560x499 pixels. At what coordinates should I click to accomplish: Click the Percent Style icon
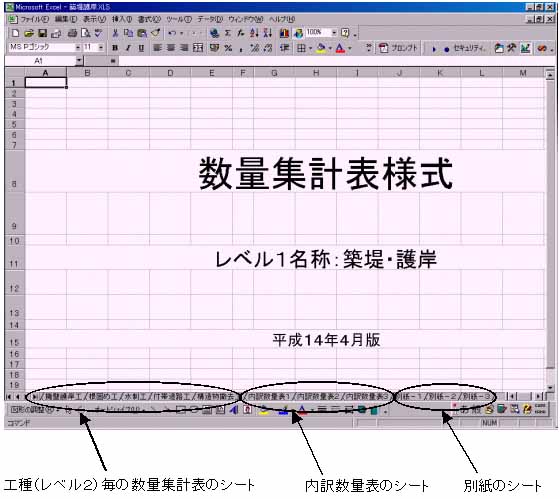pos(228,48)
